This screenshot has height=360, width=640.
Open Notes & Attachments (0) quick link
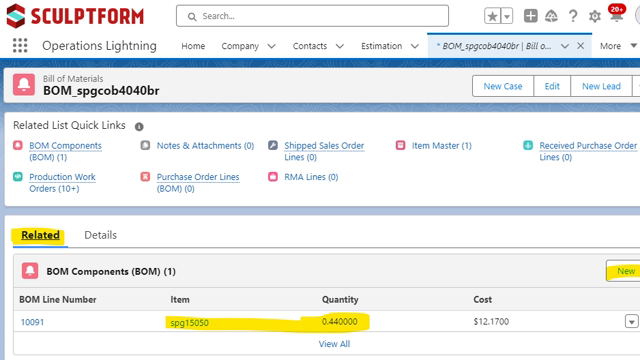[x=205, y=146]
